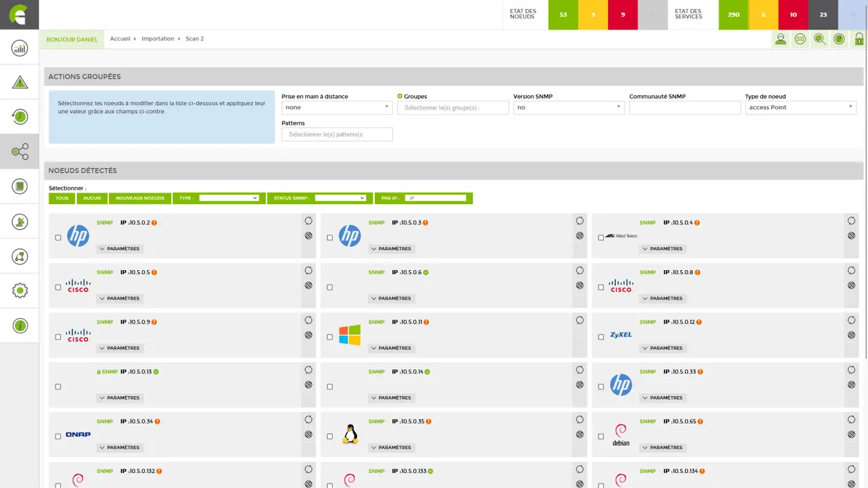Image resolution: width=868 pixels, height=488 pixels.
Task: Tick the checkbox for node 10.5.0.4
Action: point(601,238)
